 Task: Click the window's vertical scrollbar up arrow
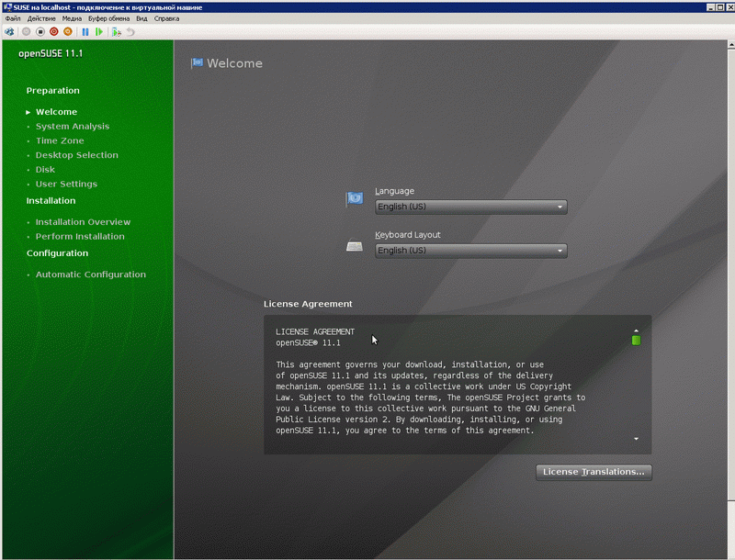pos(731,44)
